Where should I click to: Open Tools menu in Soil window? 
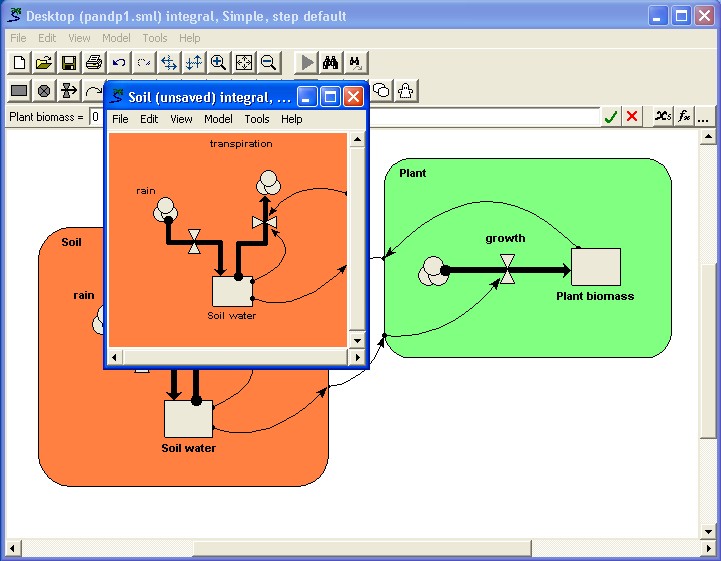pyautogui.click(x=257, y=119)
